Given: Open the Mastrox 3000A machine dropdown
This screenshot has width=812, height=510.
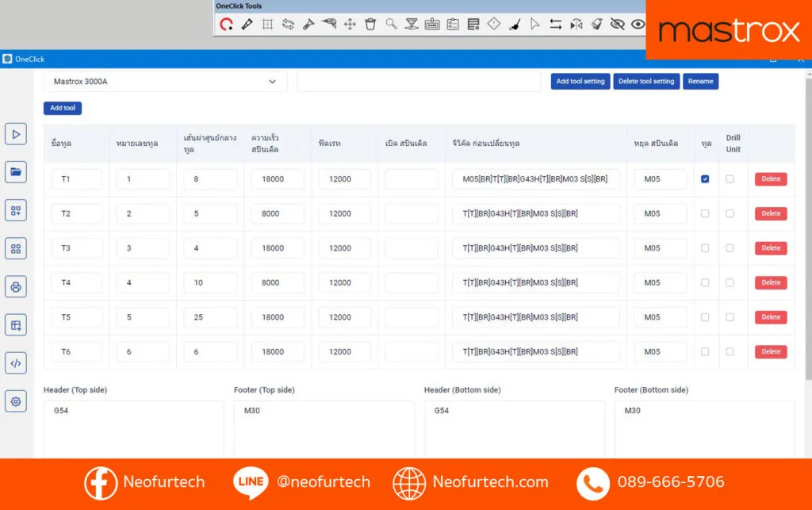Looking at the screenshot, I should [165, 82].
